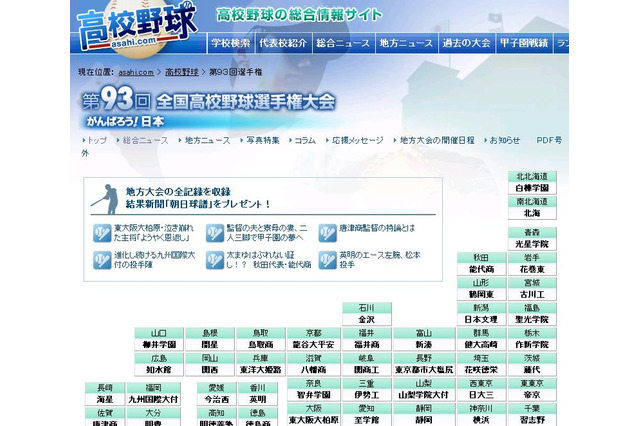Select 花巻東 under 岩手
The width and height of the screenshot is (640, 426).
(532, 269)
